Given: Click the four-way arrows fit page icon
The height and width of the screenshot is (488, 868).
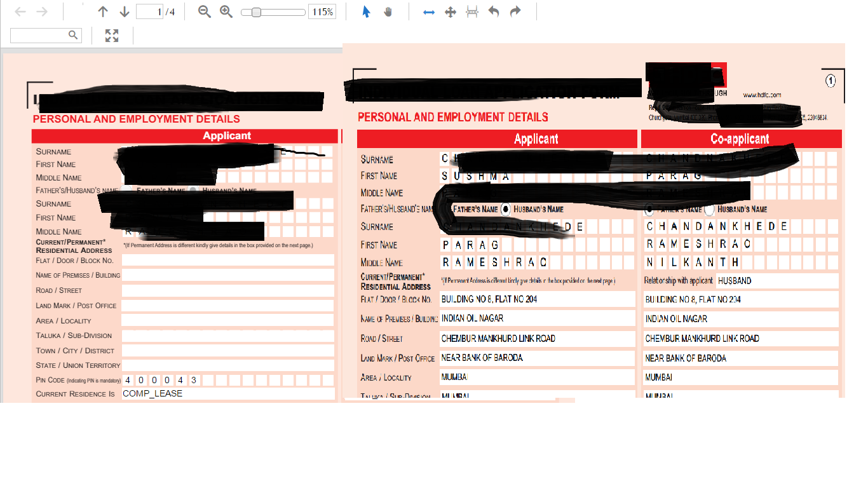Looking at the screenshot, I should point(451,12).
